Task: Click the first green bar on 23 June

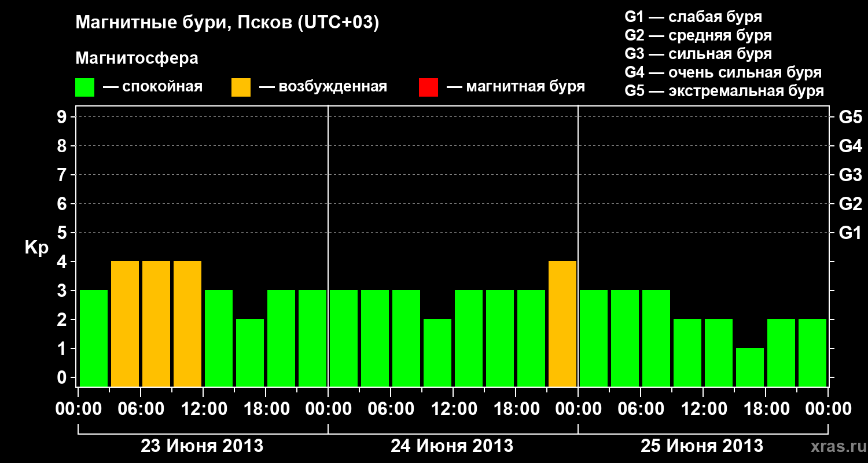Action: [x=94, y=338]
